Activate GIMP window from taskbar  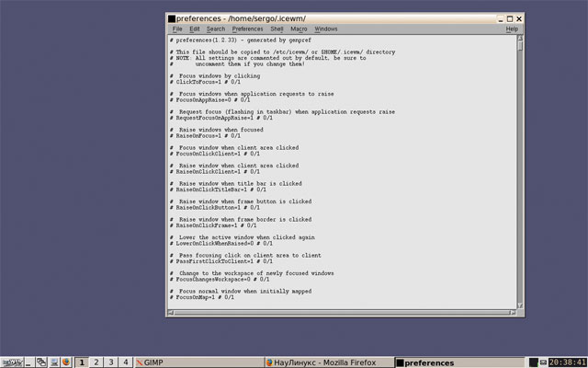199,362
